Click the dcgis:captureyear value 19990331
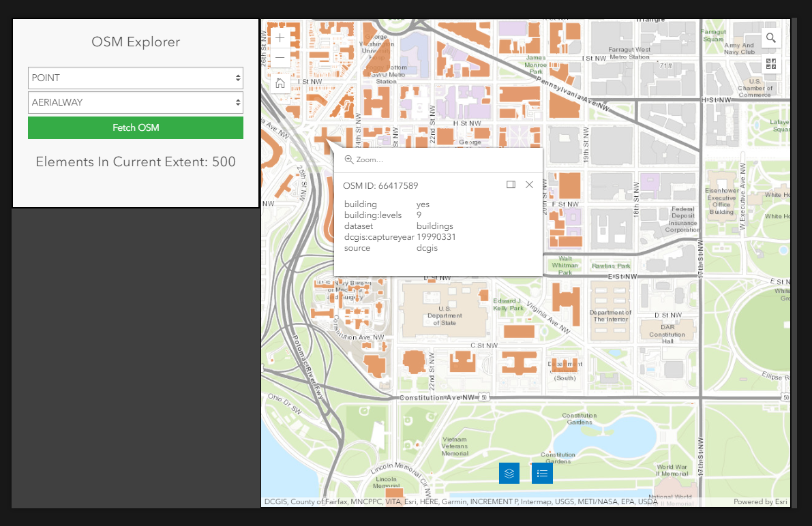812x526 pixels. [x=436, y=236]
